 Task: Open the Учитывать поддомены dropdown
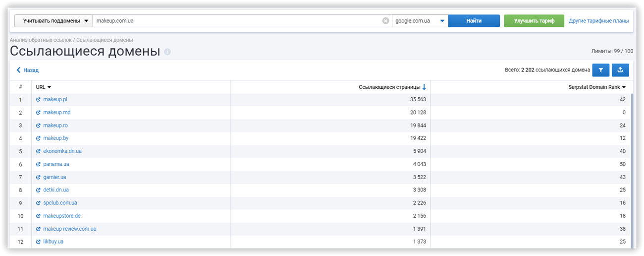point(53,21)
